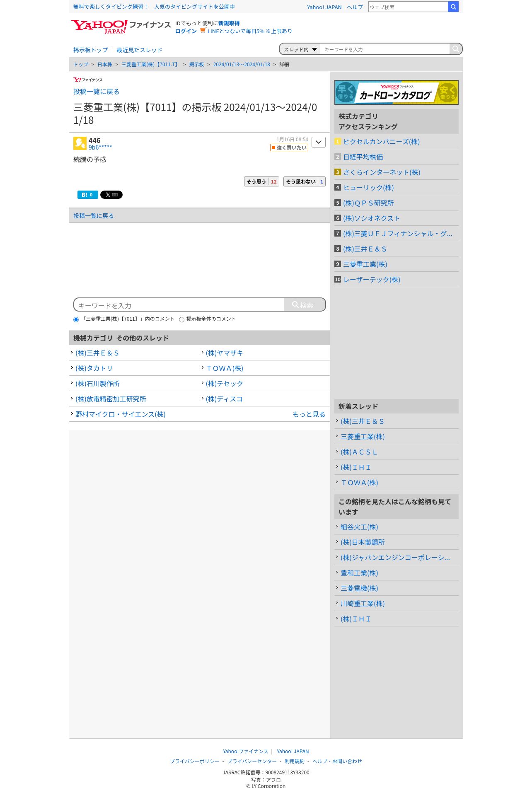532x788 pixels.
Task: Open (株)ACSL in 新着スレッド
Action: coord(359,452)
